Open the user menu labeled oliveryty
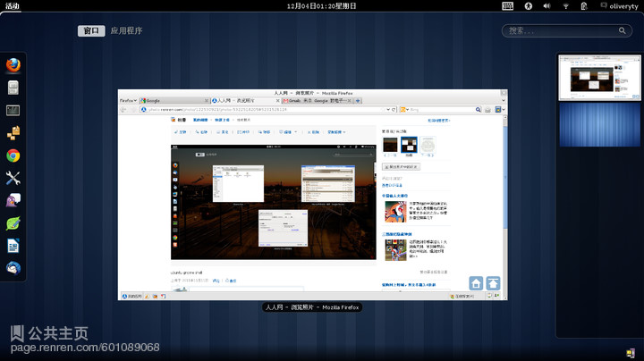This screenshot has height=361, width=644. tap(619, 5)
